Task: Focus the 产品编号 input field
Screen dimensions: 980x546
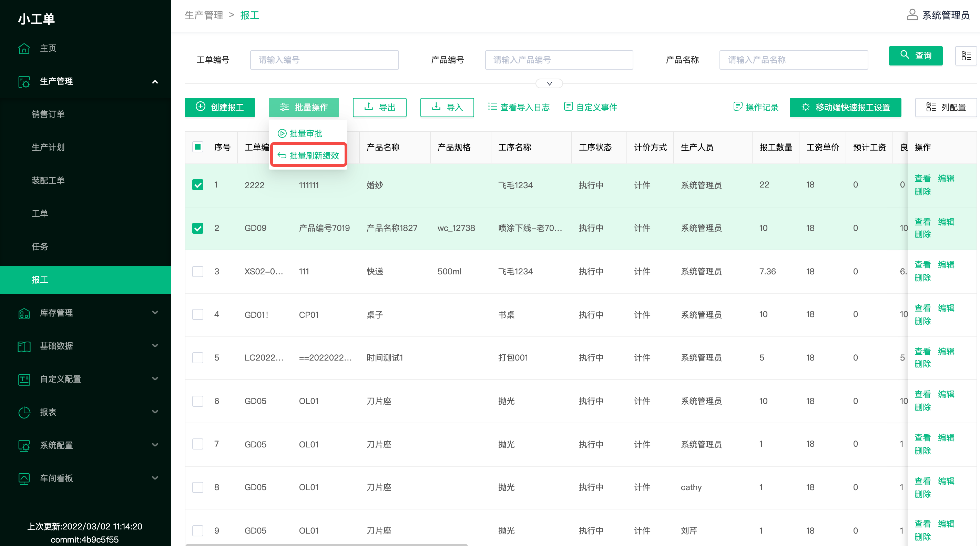Action: pos(559,60)
